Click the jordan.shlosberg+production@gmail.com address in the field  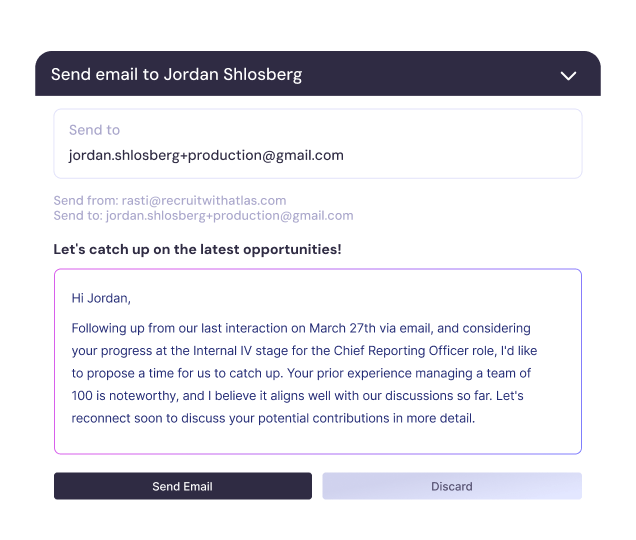(x=206, y=155)
